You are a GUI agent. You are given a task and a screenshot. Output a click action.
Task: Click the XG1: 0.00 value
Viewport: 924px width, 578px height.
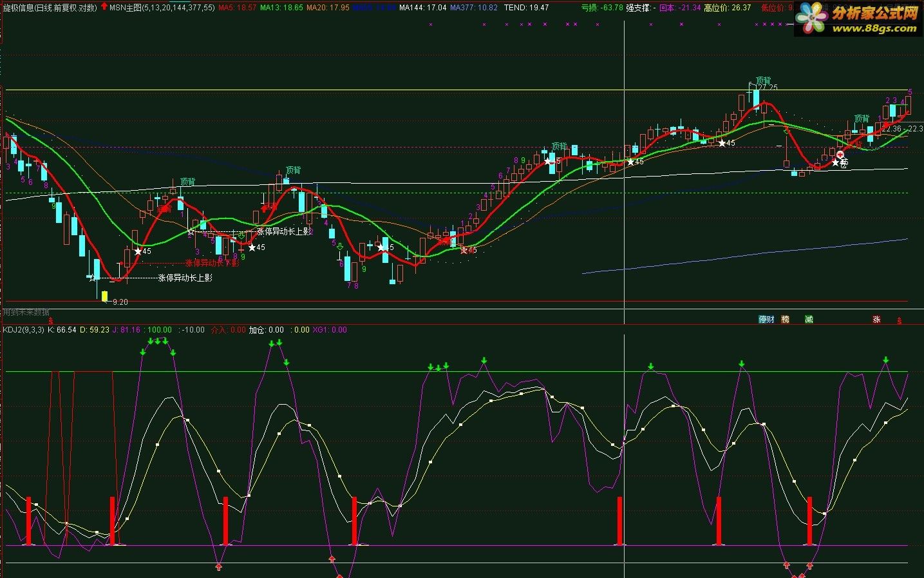(330, 330)
